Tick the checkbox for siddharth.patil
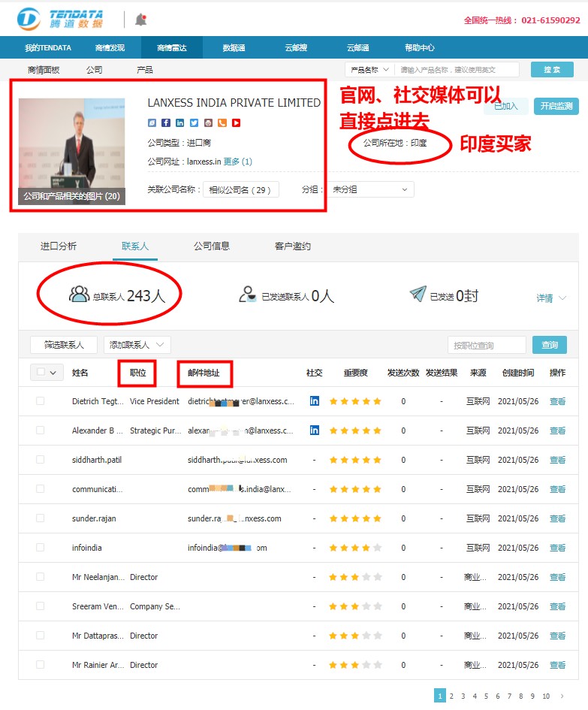The image size is (588, 710). pyautogui.click(x=41, y=459)
